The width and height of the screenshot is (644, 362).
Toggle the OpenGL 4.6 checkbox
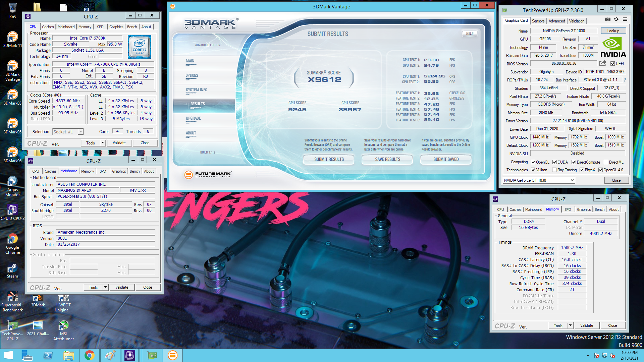[600, 170]
